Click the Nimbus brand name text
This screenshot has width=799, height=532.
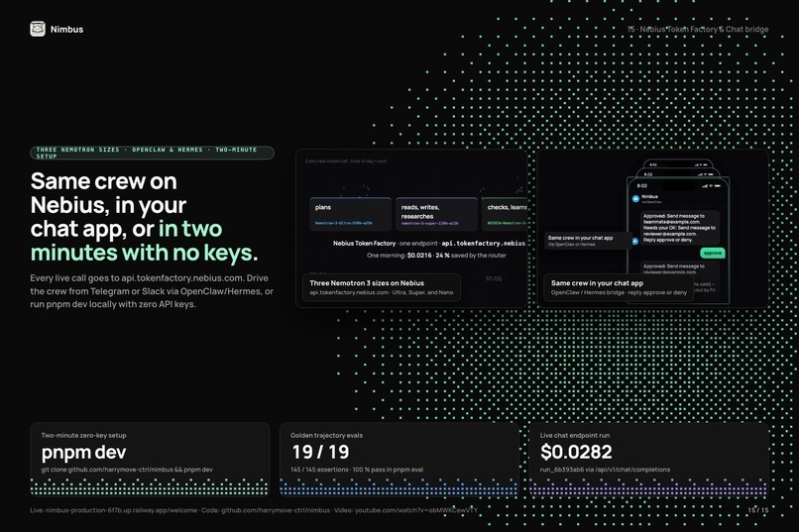pyautogui.click(x=66, y=30)
